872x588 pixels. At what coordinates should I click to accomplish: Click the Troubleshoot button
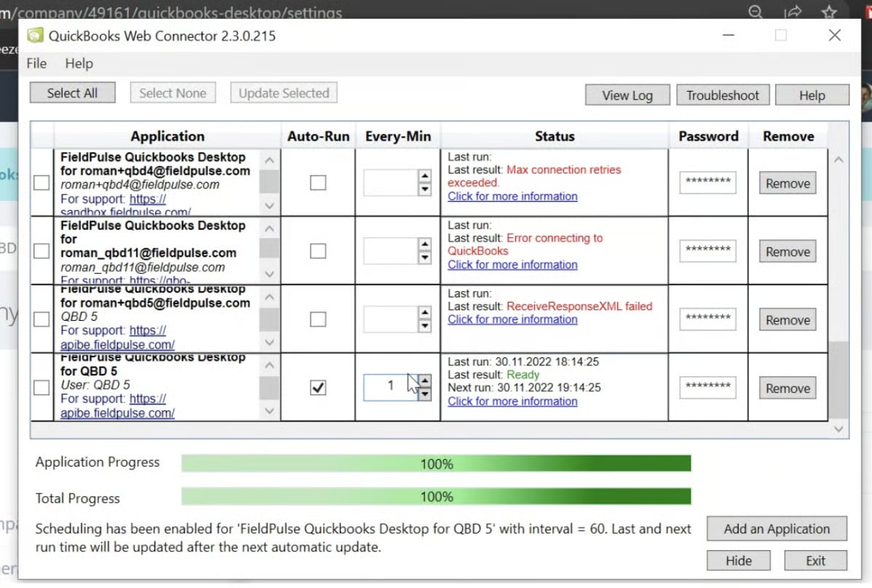pyautogui.click(x=722, y=95)
